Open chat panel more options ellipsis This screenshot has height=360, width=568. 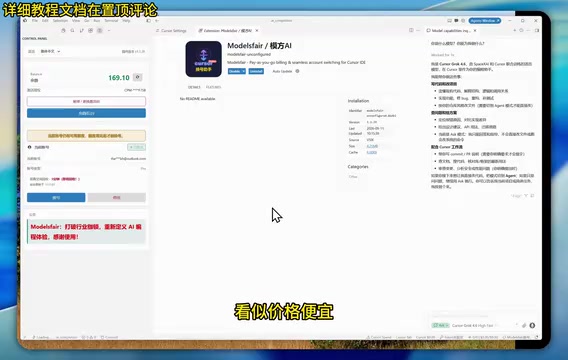click(529, 30)
